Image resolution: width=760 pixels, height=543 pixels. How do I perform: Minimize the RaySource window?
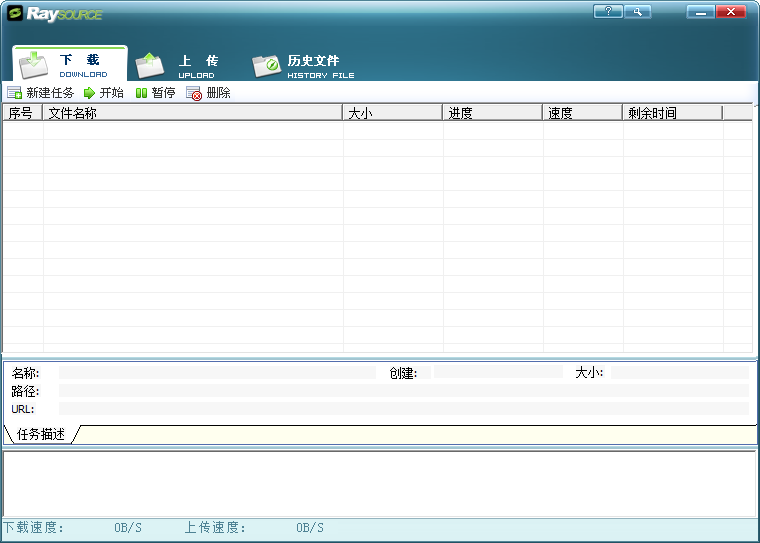coord(700,12)
